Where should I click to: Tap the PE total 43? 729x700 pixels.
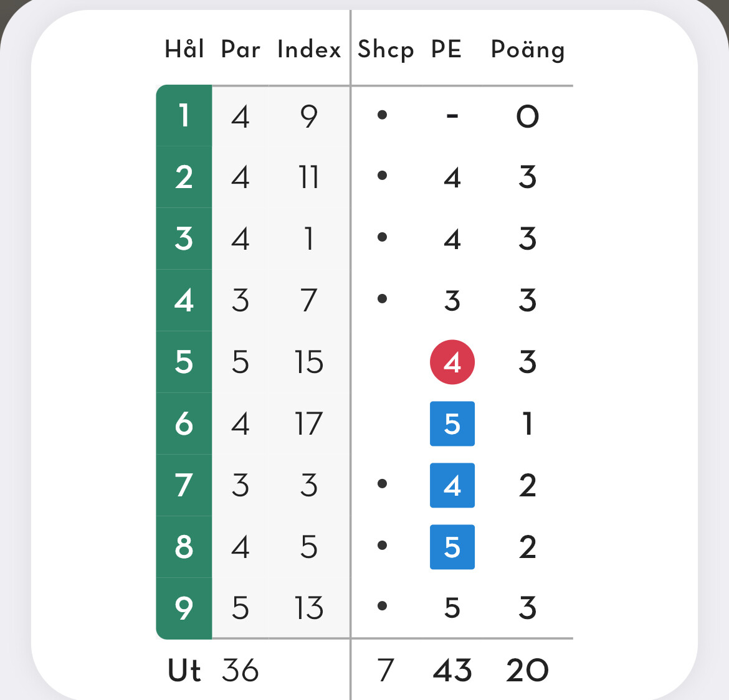(452, 670)
